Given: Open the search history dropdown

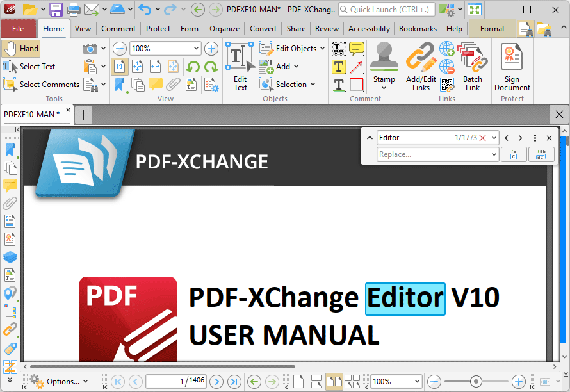Looking at the screenshot, I should (x=494, y=138).
